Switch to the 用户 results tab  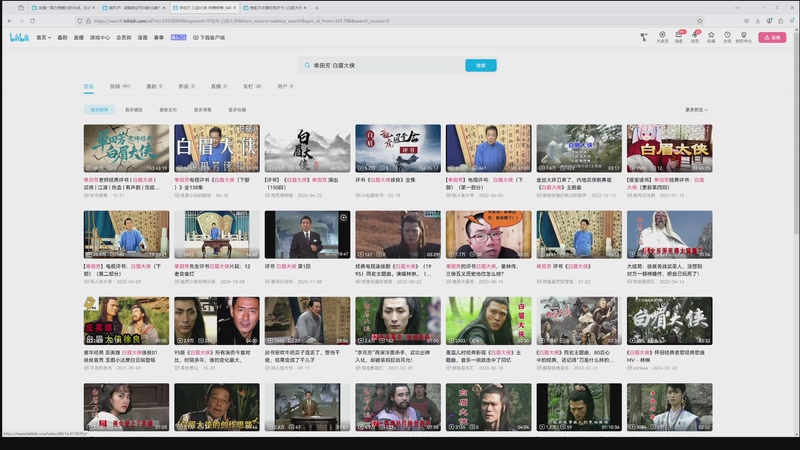[x=285, y=87]
